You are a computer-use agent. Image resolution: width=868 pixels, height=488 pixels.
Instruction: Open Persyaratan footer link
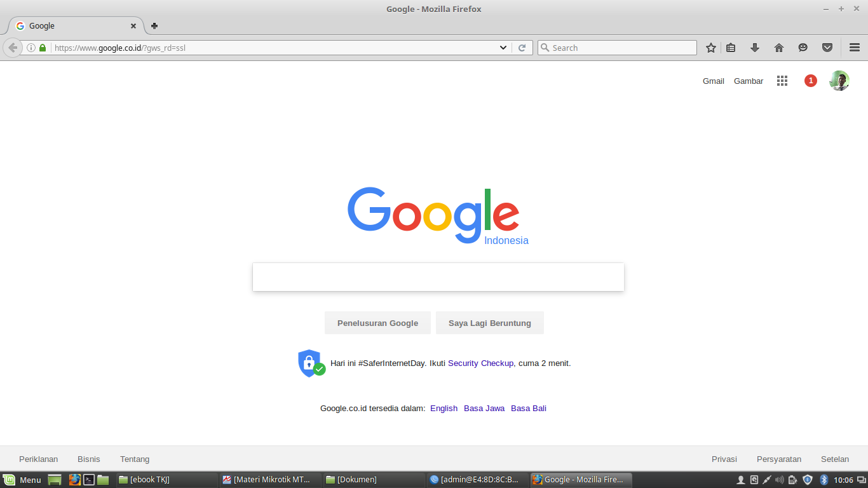coord(779,459)
